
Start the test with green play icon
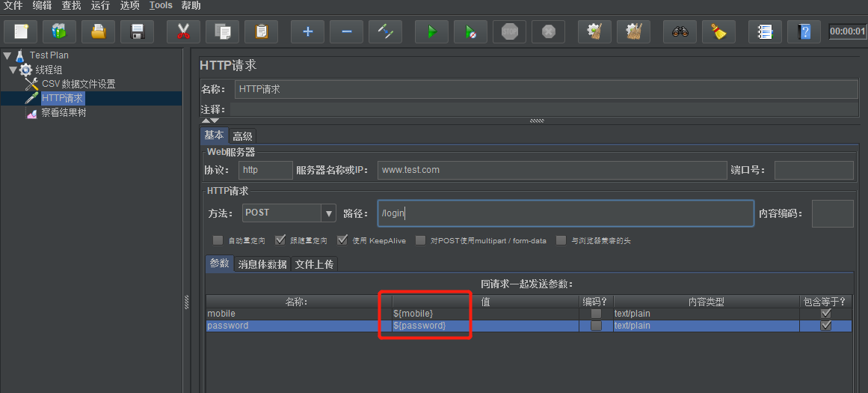point(431,31)
